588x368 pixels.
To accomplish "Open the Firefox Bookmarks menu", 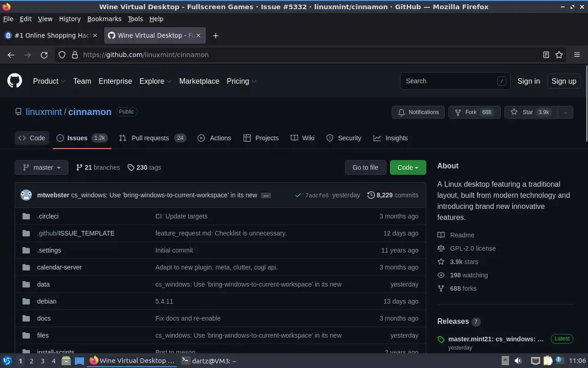I will click(104, 19).
